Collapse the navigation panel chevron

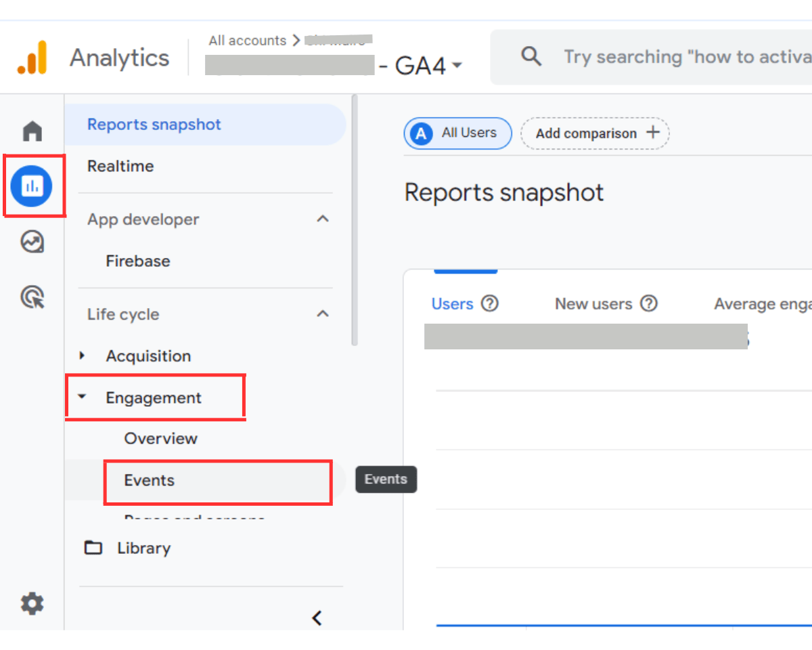click(x=316, y=617)
